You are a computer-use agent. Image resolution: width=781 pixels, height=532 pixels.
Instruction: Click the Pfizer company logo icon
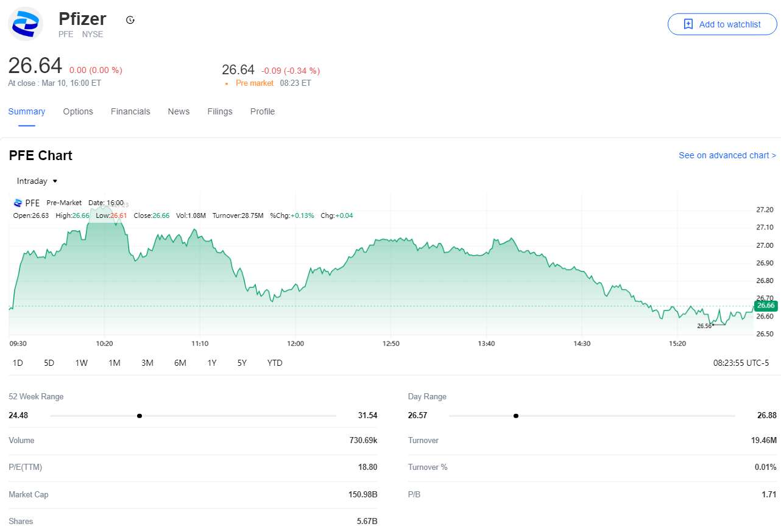pos(26,24)
